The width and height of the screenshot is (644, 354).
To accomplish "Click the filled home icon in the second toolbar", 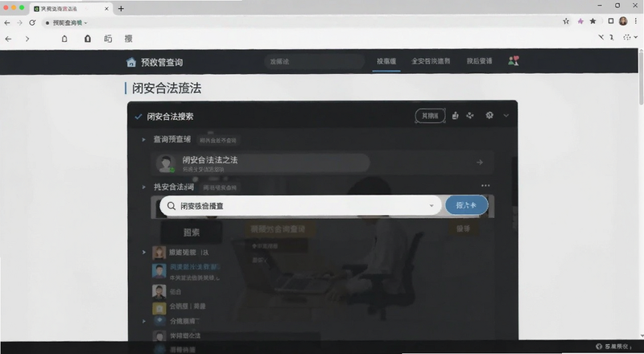I will [x=88, y=39].
